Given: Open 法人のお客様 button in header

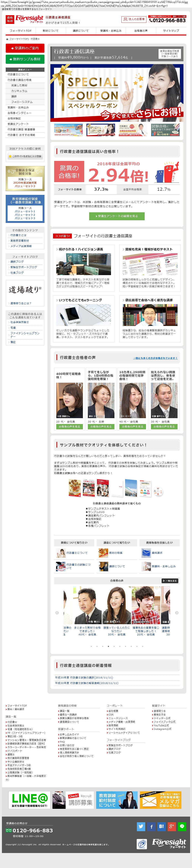Looking at the screenshot, I should tap(134, 19).
